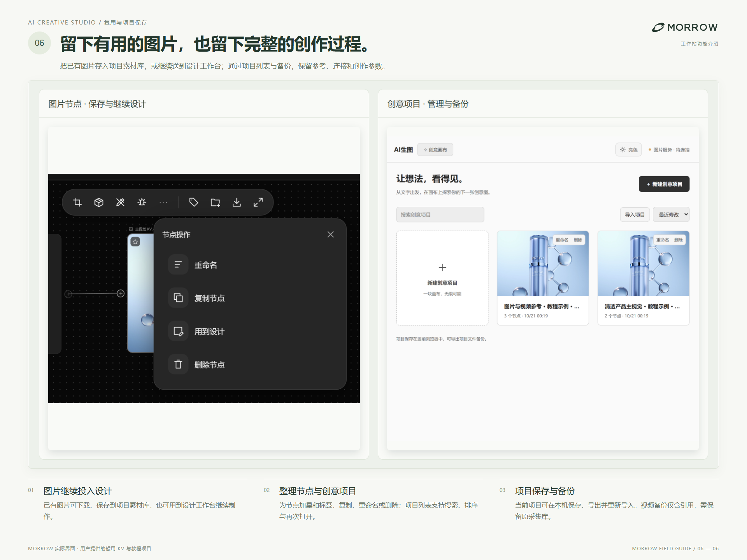
Task: Click the + 新建创意项目 dark button
Action: tap(664, 184)
